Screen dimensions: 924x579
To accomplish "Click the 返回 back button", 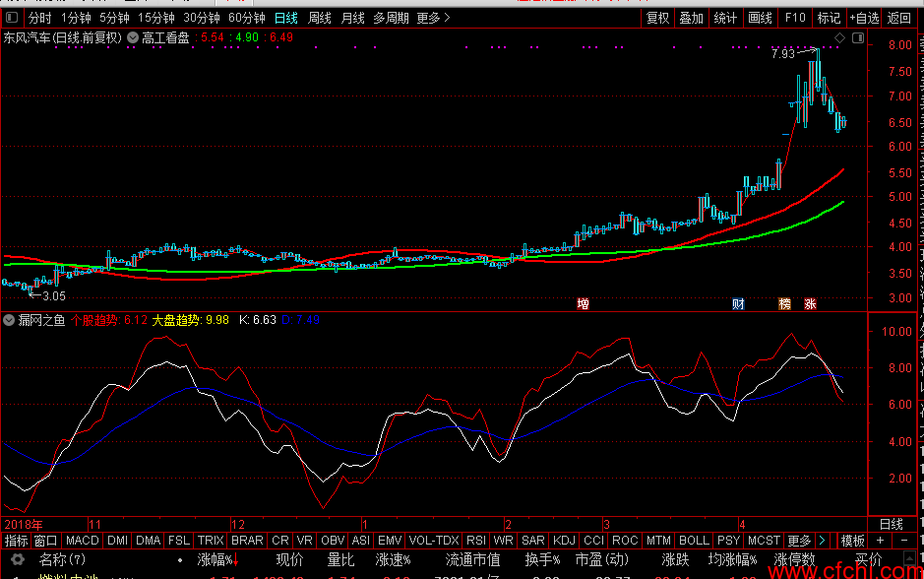I will (898, 19).
